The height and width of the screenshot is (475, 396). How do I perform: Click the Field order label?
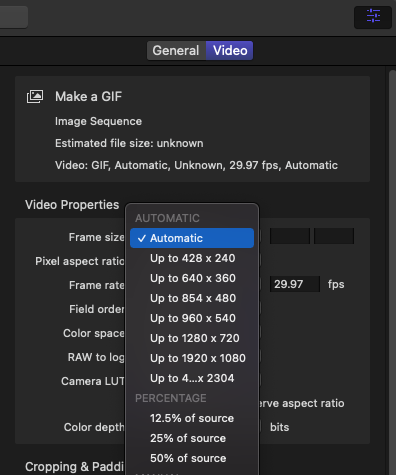[97, 309]
